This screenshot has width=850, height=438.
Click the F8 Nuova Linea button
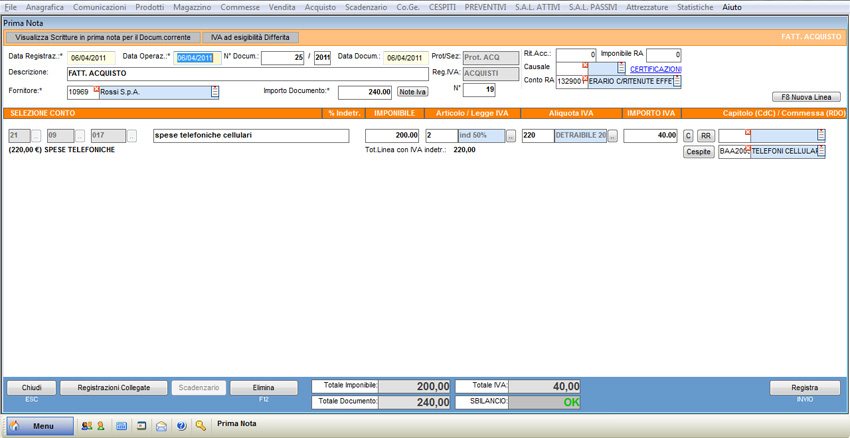806,97
